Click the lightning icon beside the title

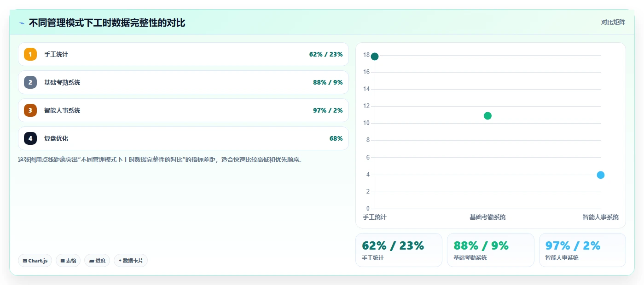click(22, 23)
